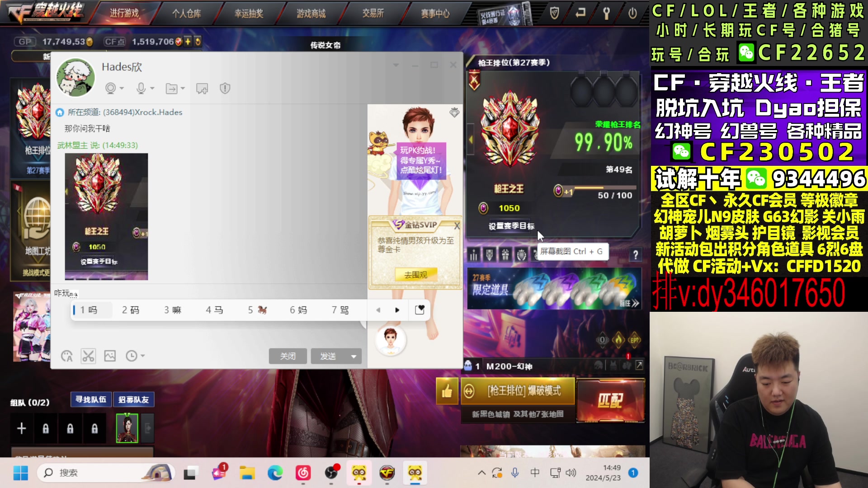Click the 关闭 button in chat

[x=288, y=356]
